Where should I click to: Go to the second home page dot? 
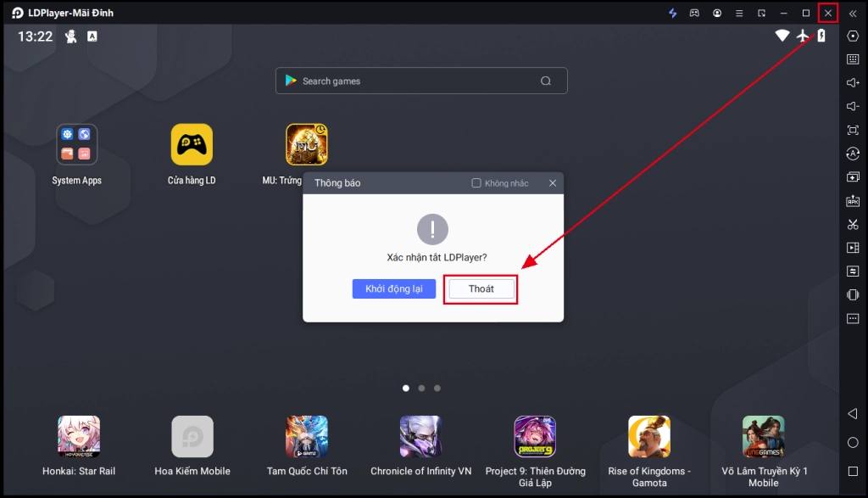pyautogui.click(x=421, y=389)
